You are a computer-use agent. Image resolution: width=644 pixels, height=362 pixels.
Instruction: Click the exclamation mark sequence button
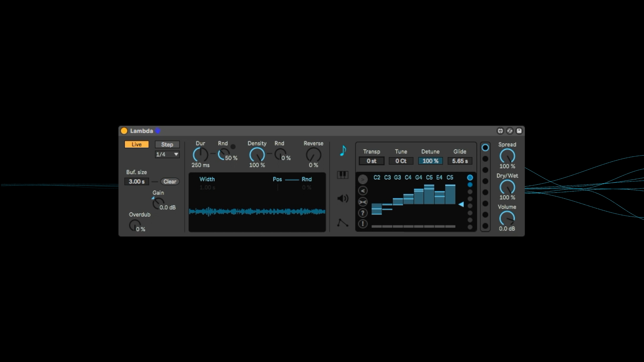(x=363, y=224)
